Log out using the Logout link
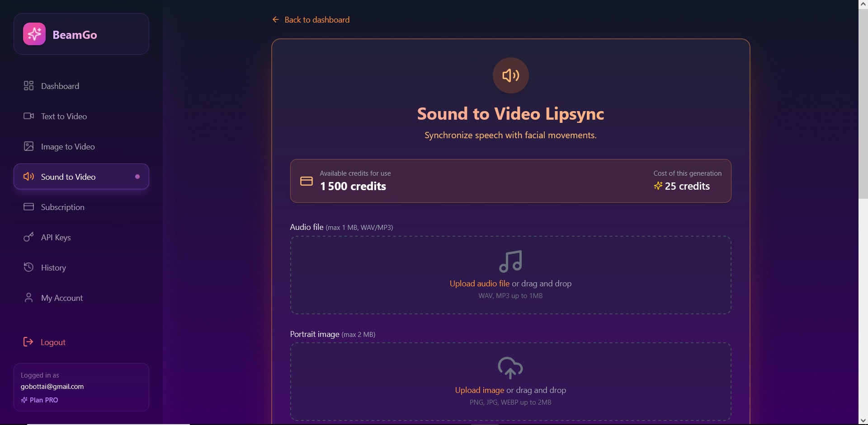This screenshot has width=868, height=425. pos(53,342)
